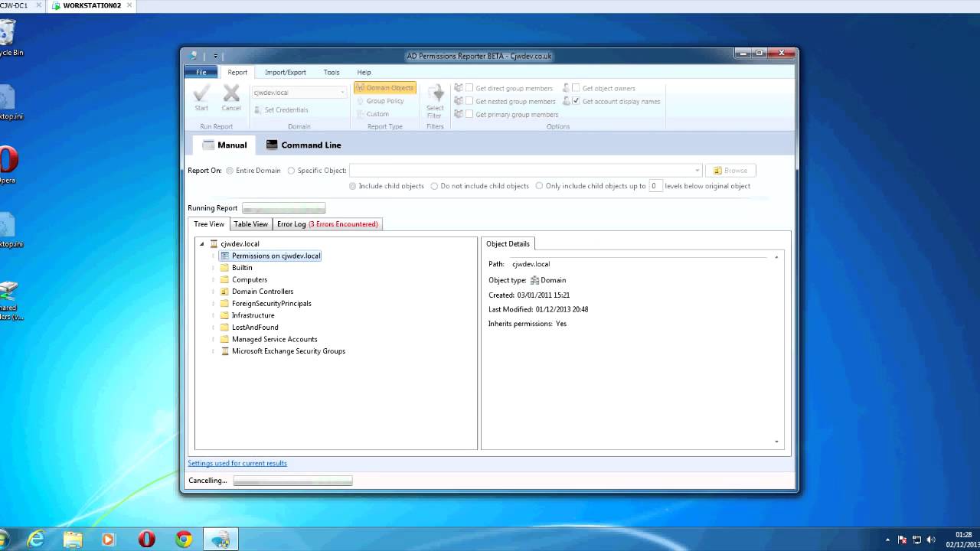This screenshot has width=980, height=551.
Task: Open the Specific Object combo box arrow
Action: (697, 171)
